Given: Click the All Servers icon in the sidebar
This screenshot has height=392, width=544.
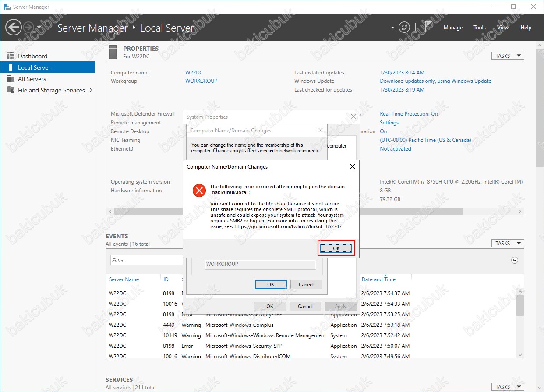Looking at the screenshot, I should (11, 79).
